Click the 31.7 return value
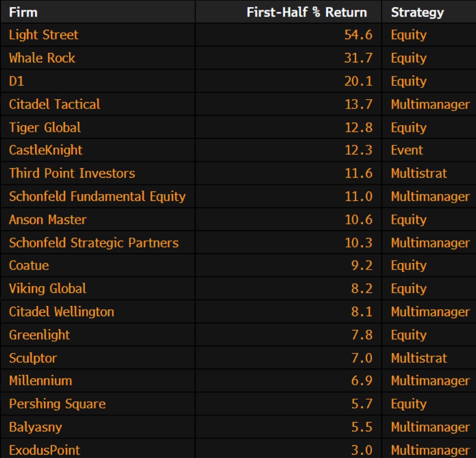This screenshot has height=458, width=476. [x=359, y=58]
